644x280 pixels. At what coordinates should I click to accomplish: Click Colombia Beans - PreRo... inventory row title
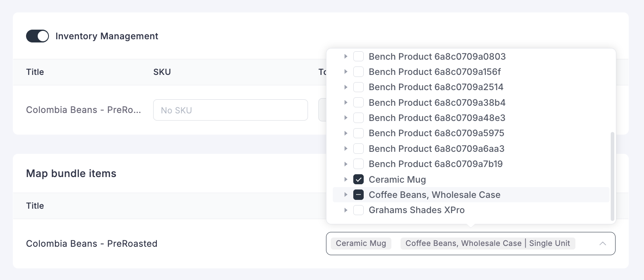[83, 110]
